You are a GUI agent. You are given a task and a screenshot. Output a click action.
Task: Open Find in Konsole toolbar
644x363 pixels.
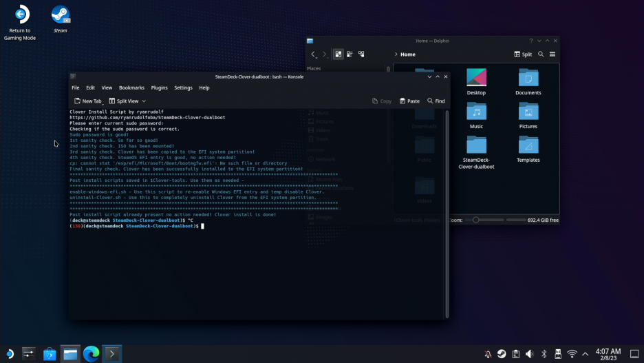click(x=436, y=101)
